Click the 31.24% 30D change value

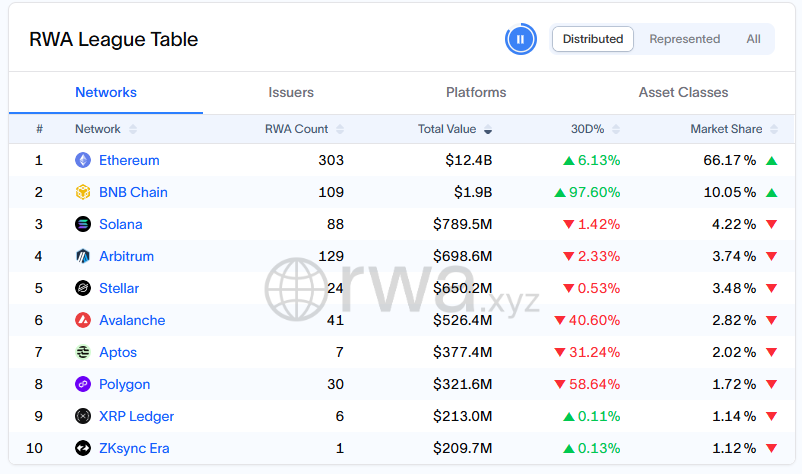point(594,352)
